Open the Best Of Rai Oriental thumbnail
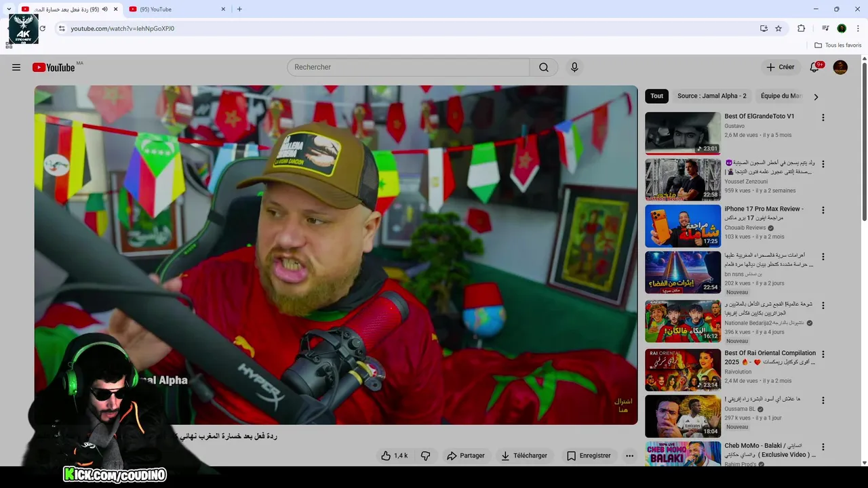The height and width of the screenshot is (488, 868). click(x=683, y=370)
